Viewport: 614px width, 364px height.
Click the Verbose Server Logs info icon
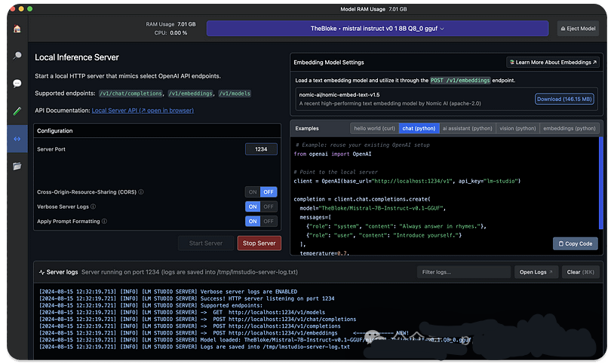tap(94, 206)
